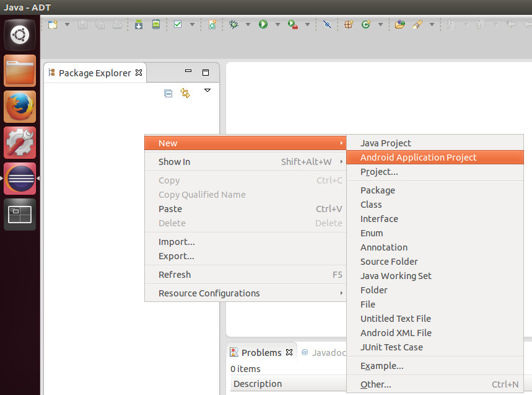
Task: Expand the Search dropdown arrow
Action: (432, 24)
